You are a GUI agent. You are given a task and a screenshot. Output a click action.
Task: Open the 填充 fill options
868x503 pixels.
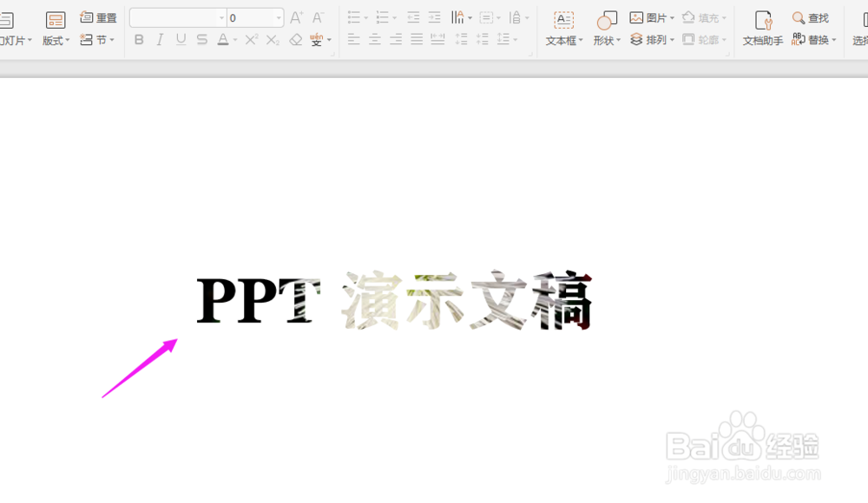click(704, 17)
